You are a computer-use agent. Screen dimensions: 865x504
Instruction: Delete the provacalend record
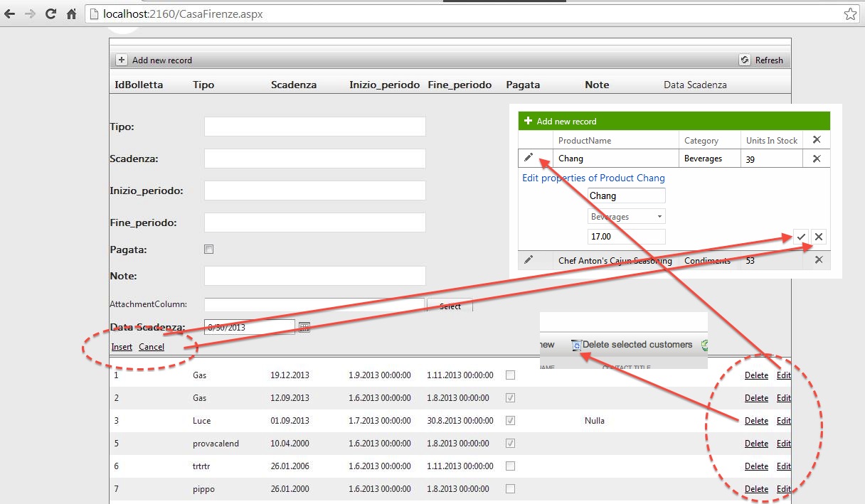coord(756,444)
